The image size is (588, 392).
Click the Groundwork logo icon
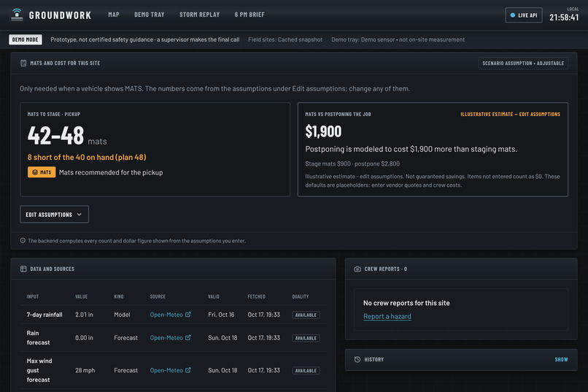[x=17, y=15]
